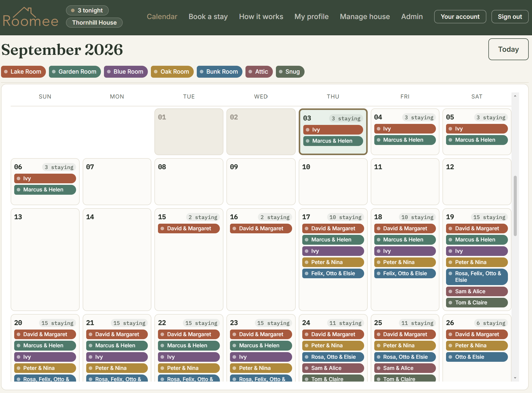The width and height of the screenshot is (532, 393).
Task: Open Otto & Elsie booking on the 26th
Action: pos(477,357)
